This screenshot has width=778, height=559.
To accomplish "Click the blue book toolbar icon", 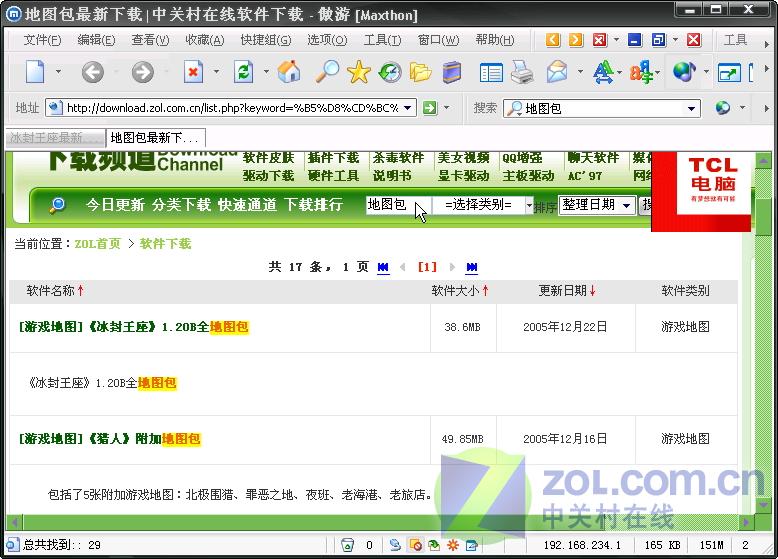I will click(452, 72).
